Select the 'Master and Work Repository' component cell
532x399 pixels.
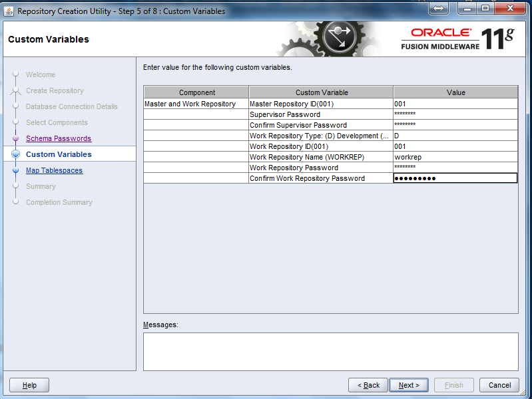point(196,104)
